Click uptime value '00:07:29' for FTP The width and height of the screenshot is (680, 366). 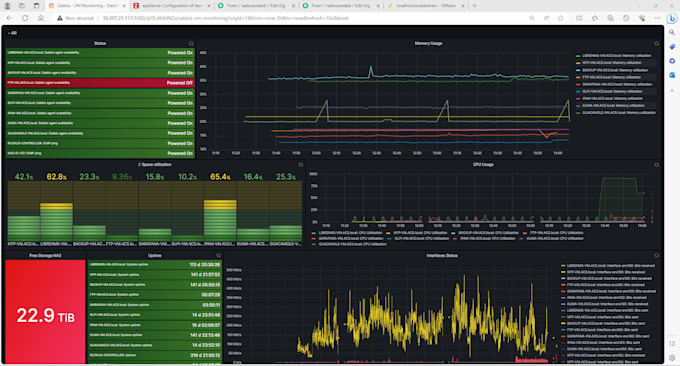pos(211,295)
